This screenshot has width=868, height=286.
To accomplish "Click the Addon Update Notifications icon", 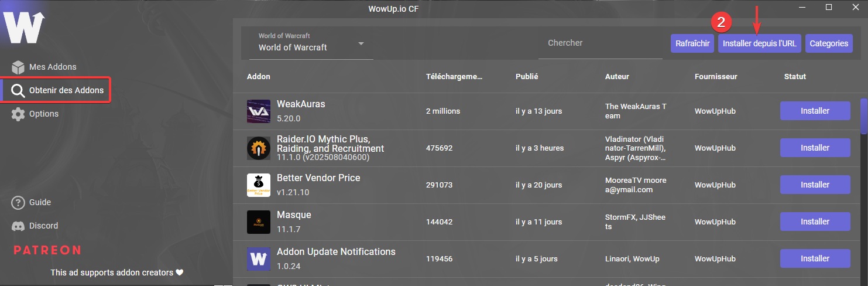I will pyautogui.click(x=259, y=259).
